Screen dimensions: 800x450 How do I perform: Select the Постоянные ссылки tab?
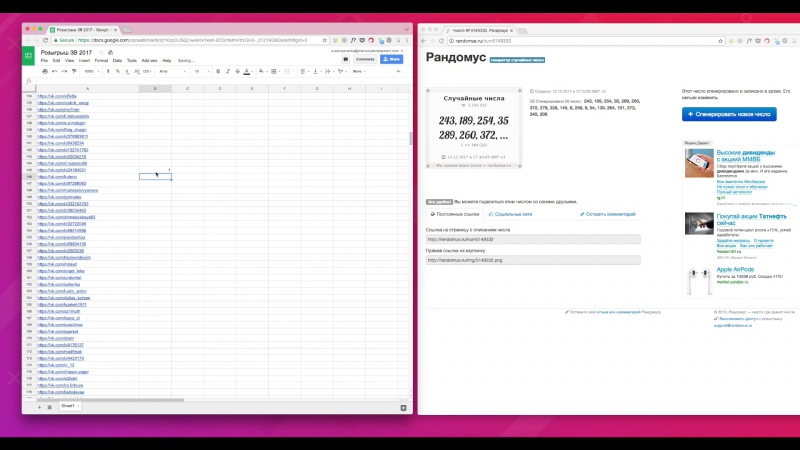click(455, 214)
